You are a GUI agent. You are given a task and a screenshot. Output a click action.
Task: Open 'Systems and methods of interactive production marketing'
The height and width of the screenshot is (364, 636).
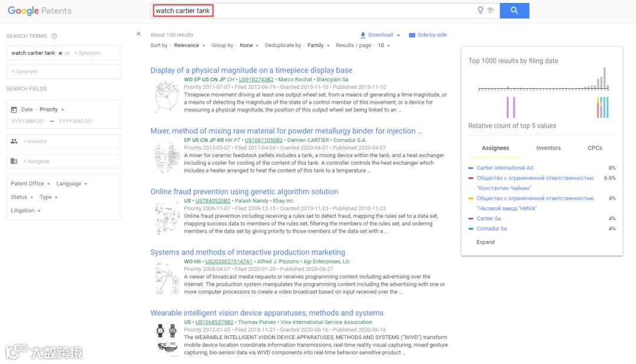(247, 253)
